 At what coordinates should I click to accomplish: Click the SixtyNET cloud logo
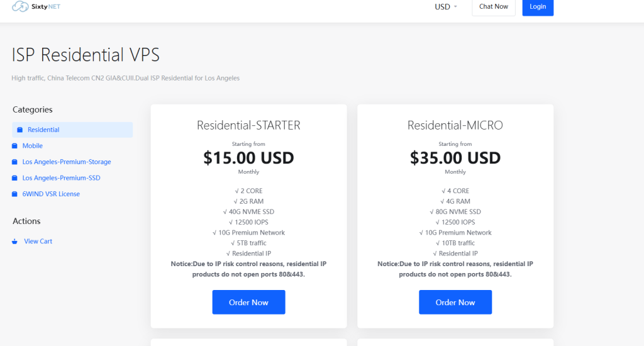(x=20, y=7)
